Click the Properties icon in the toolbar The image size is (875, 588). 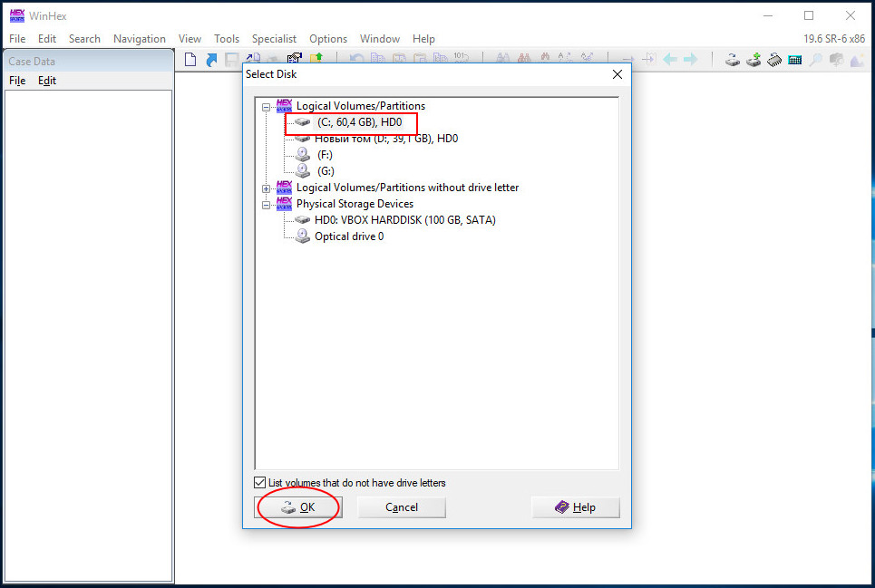click(x=294, y=58)
